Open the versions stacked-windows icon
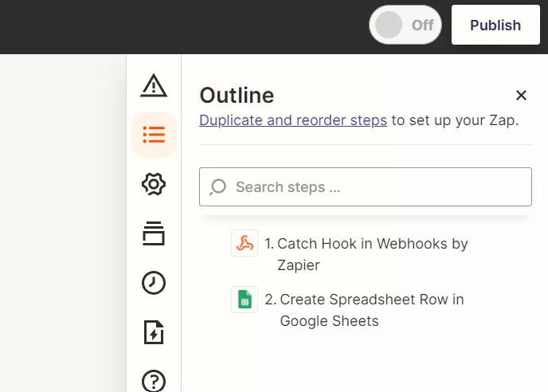The height and width of the screenshot is (392, 548). click(x=154, y=233)
